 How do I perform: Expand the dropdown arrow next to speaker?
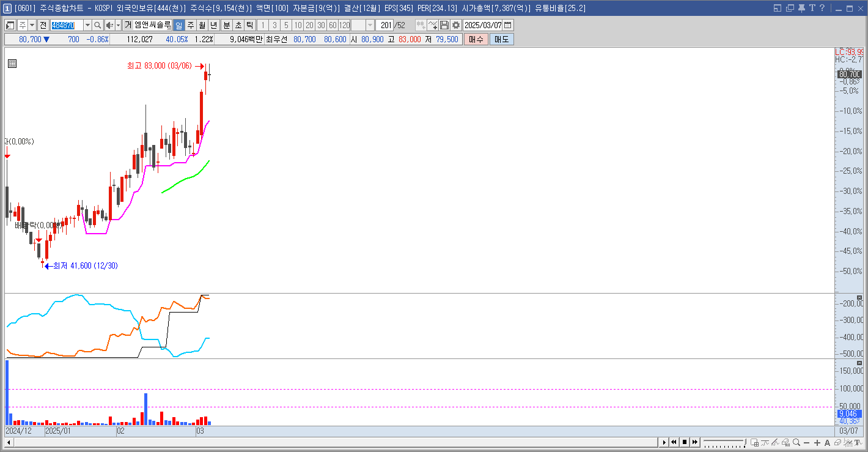pyautogui.click(x=118, y=25)
